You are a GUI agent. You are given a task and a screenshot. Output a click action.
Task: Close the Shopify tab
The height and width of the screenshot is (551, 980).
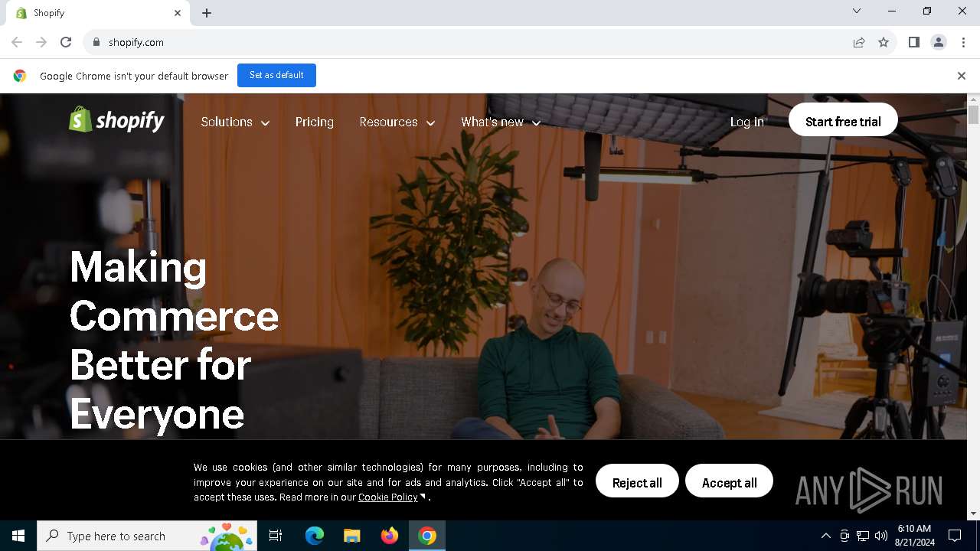(178, 13)
